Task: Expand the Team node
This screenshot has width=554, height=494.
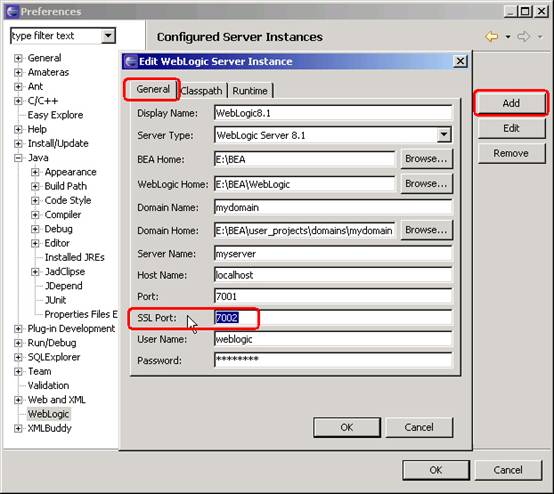Action: (x=18, y=372)
